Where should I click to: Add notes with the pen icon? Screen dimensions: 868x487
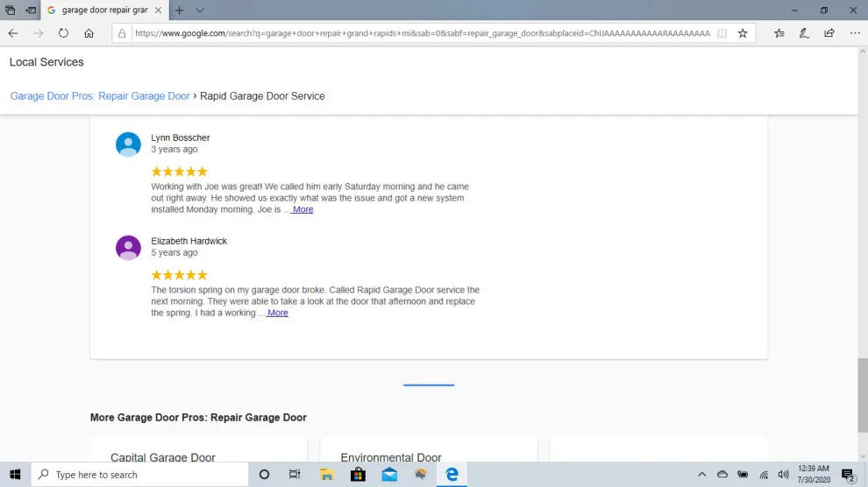point(804,33)
